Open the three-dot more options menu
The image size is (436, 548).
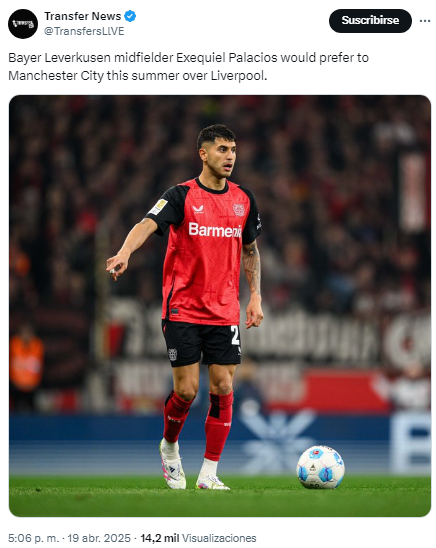[424, 21]
